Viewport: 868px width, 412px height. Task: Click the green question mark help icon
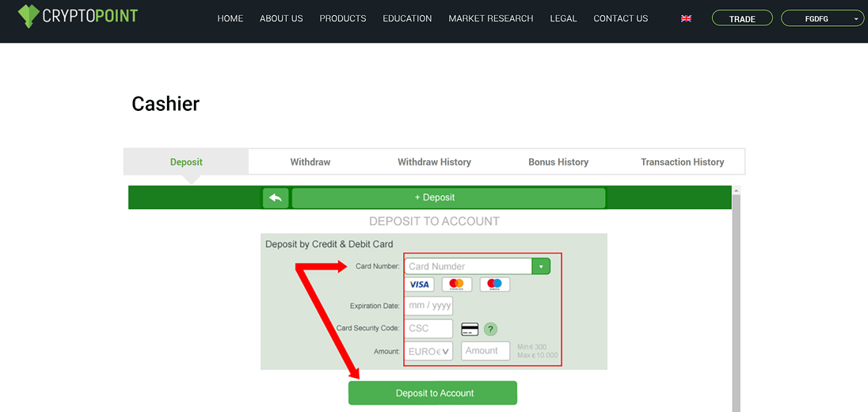tap(490, 329)
